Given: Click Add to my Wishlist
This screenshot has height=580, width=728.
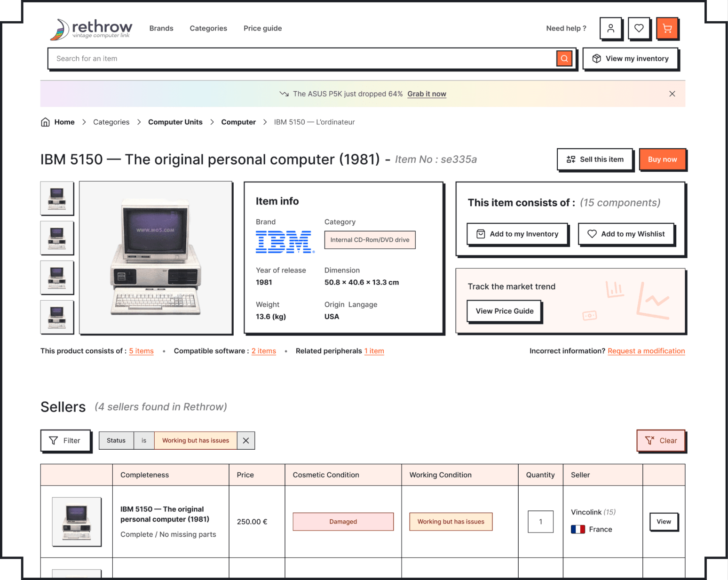Looking at the screenshot, I should (626, 234).
